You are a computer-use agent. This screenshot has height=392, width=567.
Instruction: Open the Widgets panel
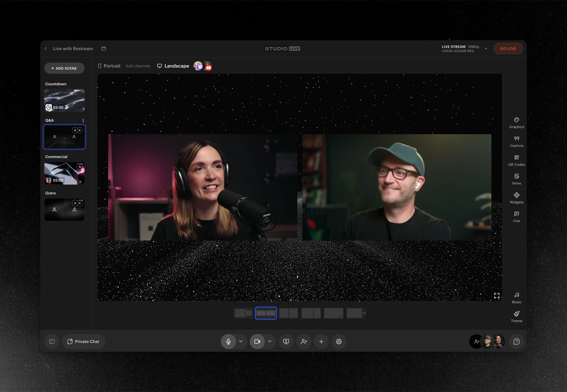pos(517,198)
